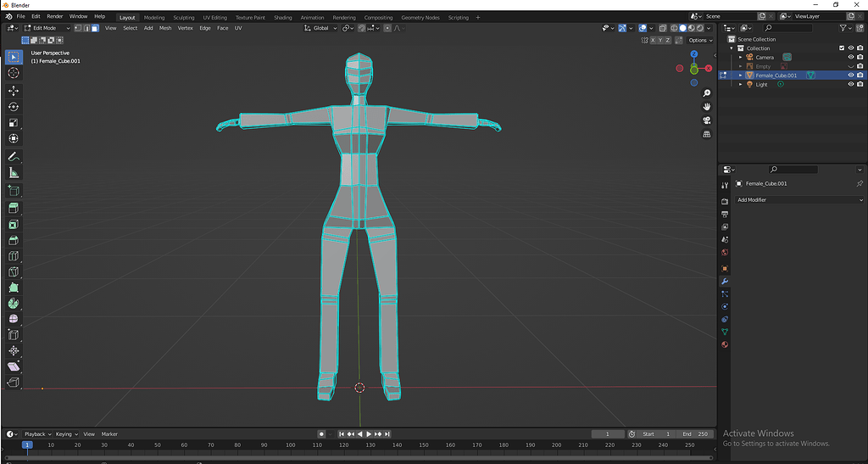Select the Transform tool
The height and width of the screenshot is (464, 868).
pos(14,138)
